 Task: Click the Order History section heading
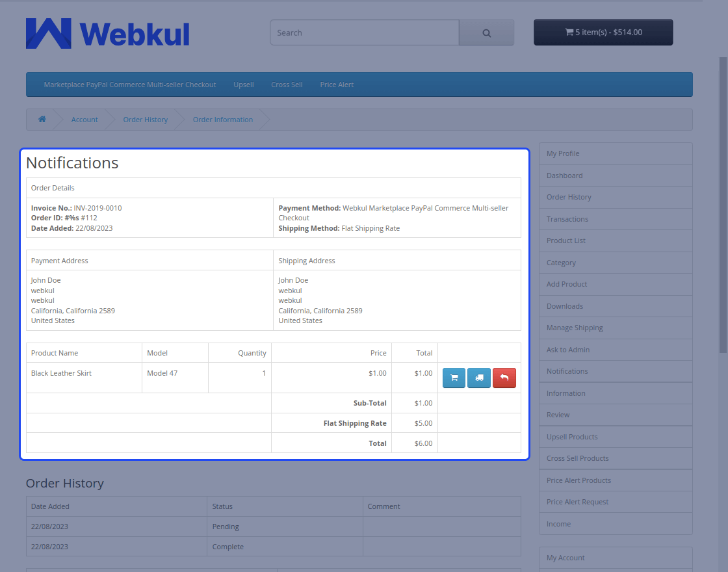coord(65,484)
